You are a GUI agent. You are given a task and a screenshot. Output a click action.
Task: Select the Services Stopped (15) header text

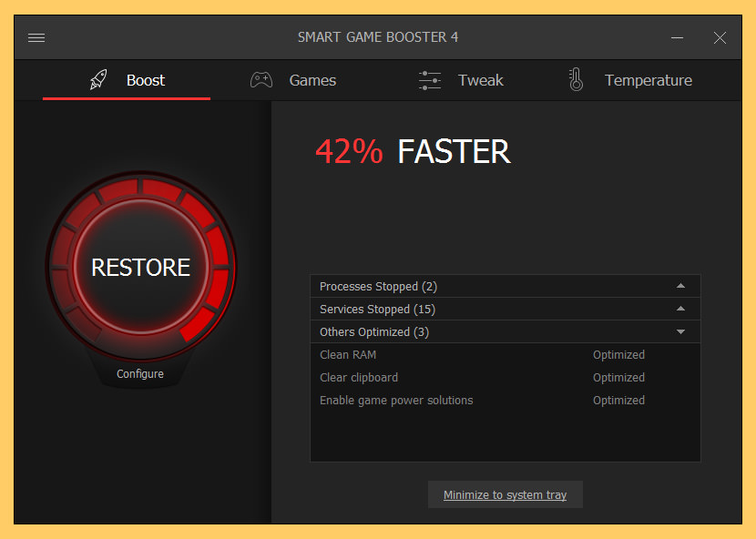tap(377, 309)
